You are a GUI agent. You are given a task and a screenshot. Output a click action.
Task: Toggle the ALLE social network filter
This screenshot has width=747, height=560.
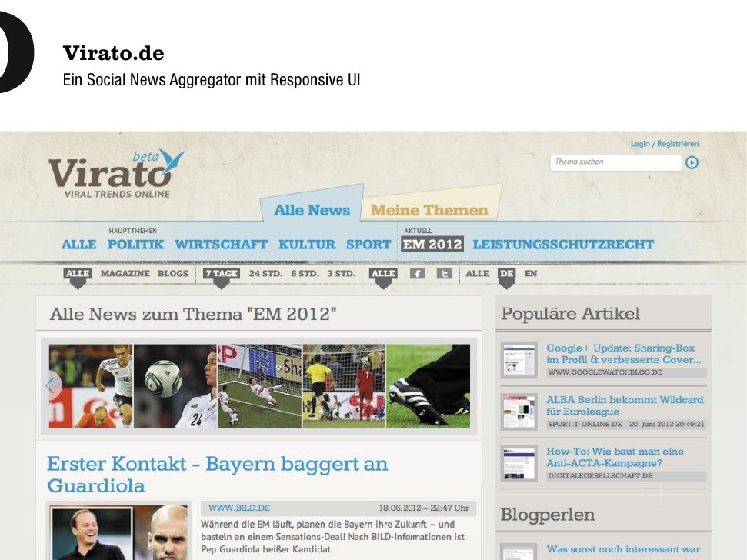pos(384,273)
